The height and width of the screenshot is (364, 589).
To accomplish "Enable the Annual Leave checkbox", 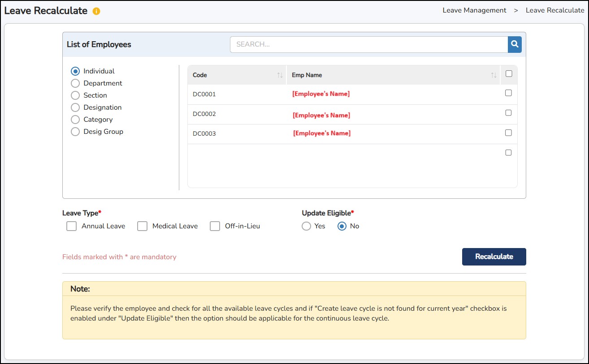I will tap(71, 226).
